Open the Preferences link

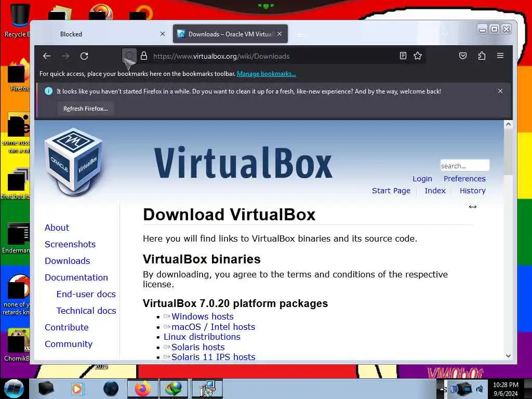tap(464, 179)
